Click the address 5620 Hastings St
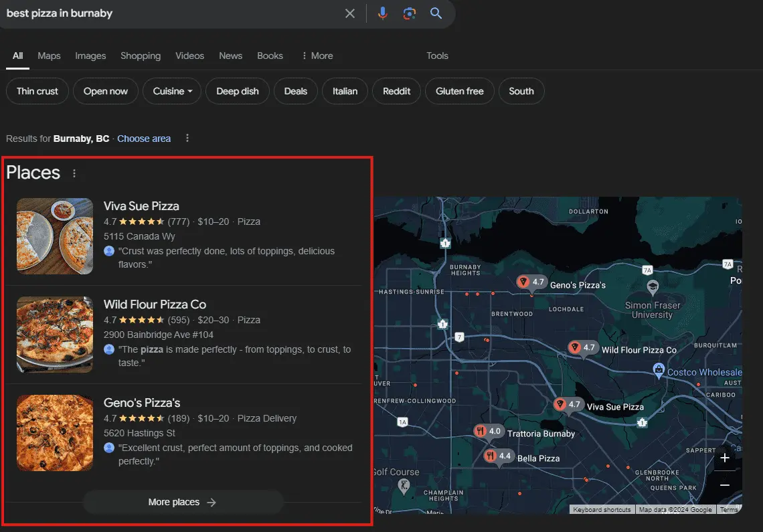 [x=139, y=433]
